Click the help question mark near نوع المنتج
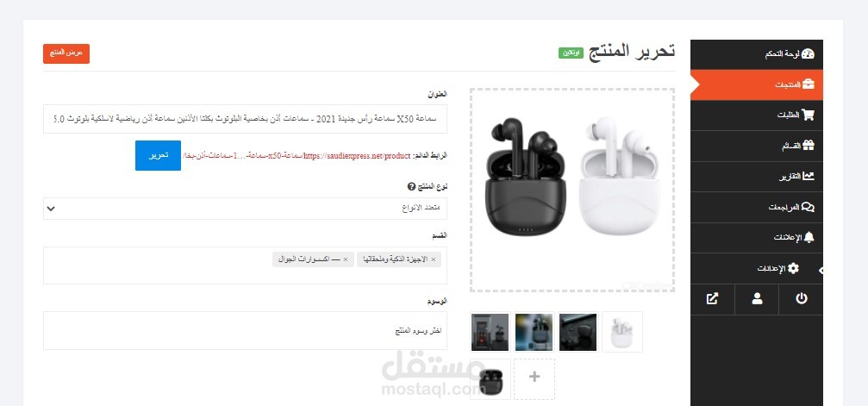This screenshot has width=868, height=406. pyautogui.click(x=411, y=187)
